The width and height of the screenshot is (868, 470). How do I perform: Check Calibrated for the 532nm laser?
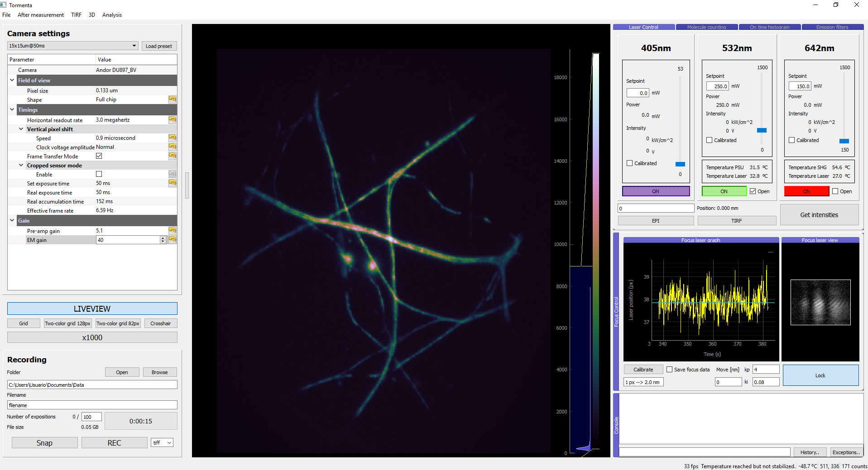pos(709,140)
